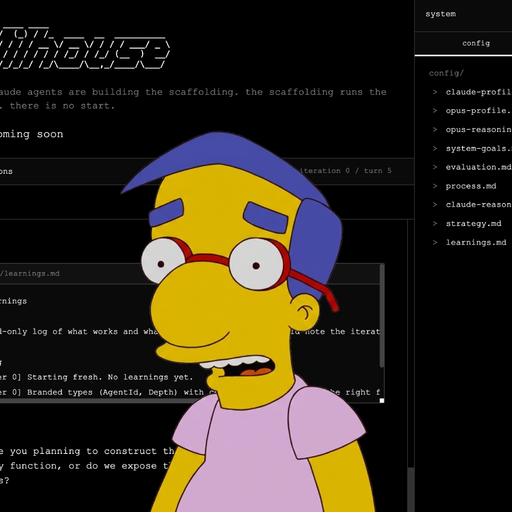The image size is (512, 512).
Task: Open opus-profile file in config list
Action: click(x=479, y=111)
